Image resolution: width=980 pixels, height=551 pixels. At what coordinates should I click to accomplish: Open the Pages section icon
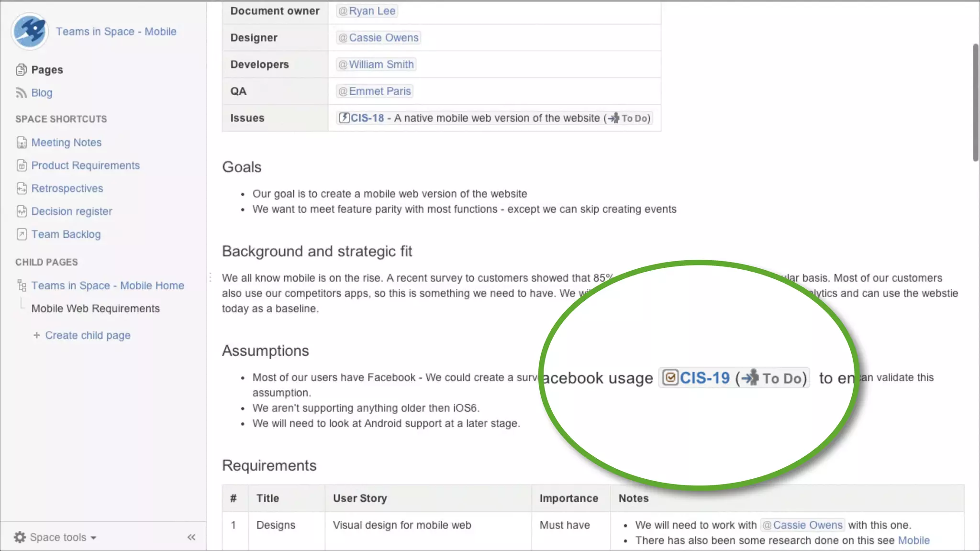click(21, 70)
